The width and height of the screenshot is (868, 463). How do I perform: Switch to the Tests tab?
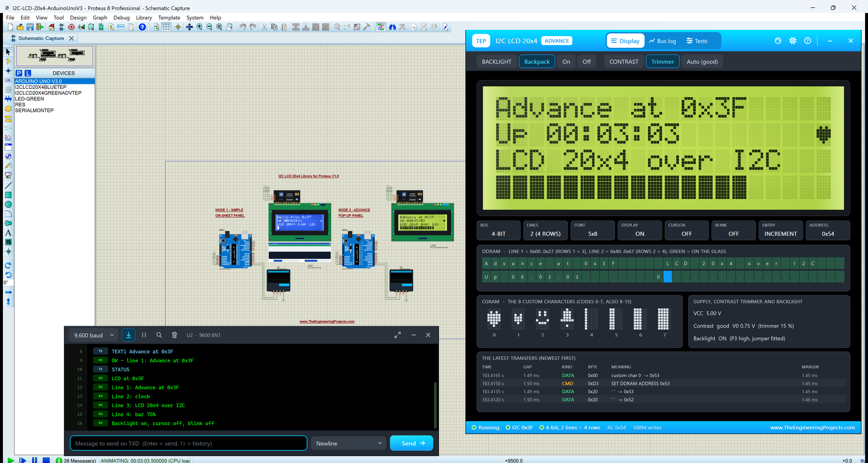(x=697, y=41)
